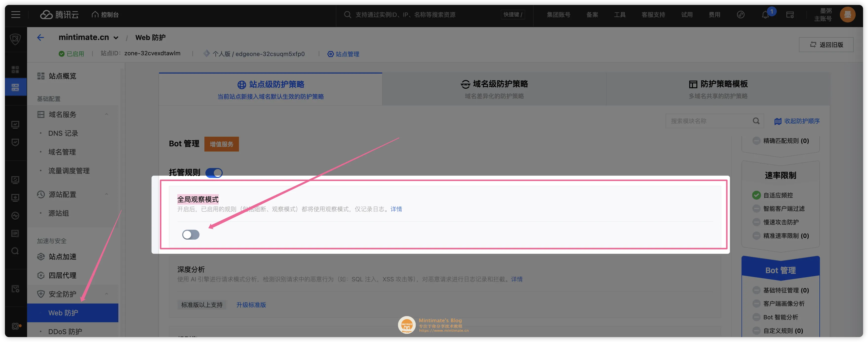868x342 pixels.
Task: Switch to the 防护策略模板 tab
Action: click(x=718, y=89)
